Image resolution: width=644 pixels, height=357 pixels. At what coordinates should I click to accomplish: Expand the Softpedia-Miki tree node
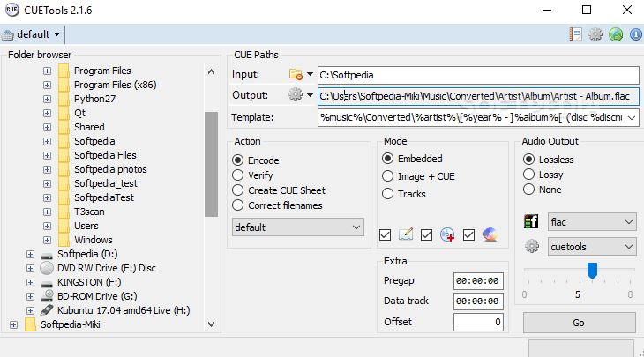[13, 324]
